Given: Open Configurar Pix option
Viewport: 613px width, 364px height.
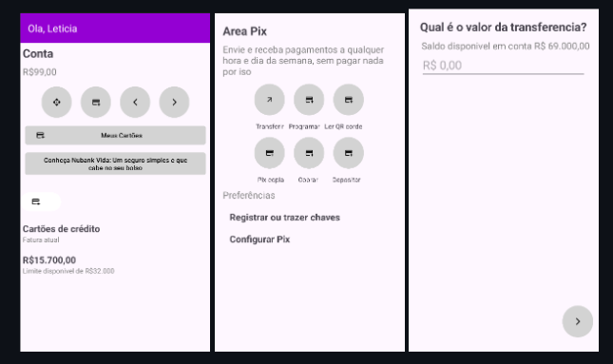Looking at the screenshot, I should click(x=259, y=239).
